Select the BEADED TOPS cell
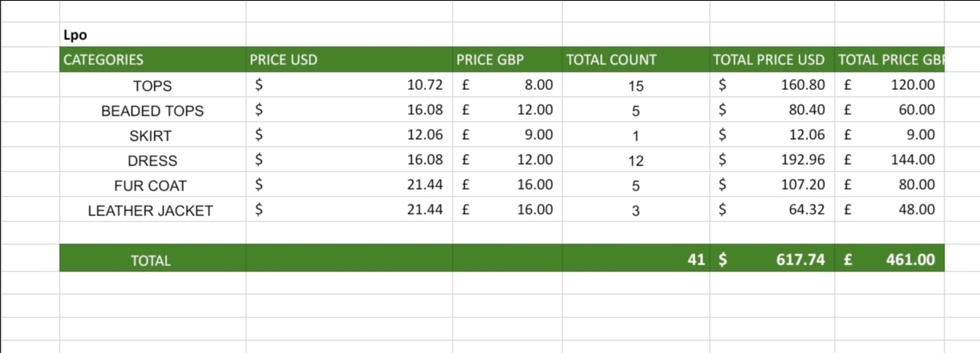Screen dimensions: 980x353 coord(152,110)
